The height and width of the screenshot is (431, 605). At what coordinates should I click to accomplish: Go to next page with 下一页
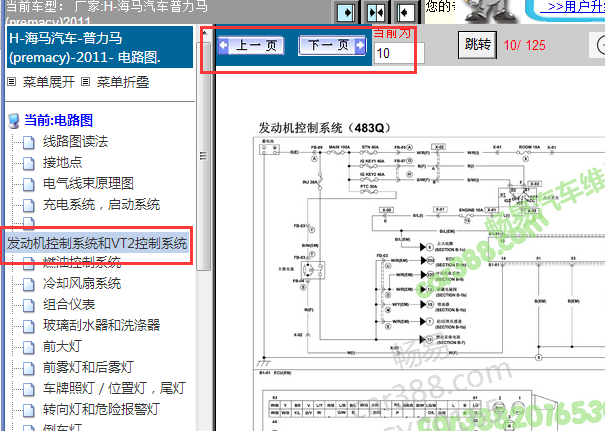coord(332,45)
